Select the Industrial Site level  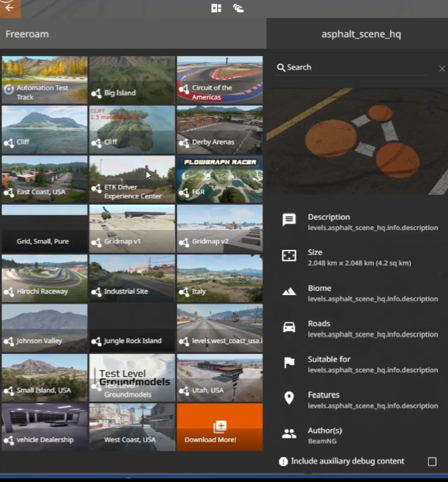(x=132, y=279)
